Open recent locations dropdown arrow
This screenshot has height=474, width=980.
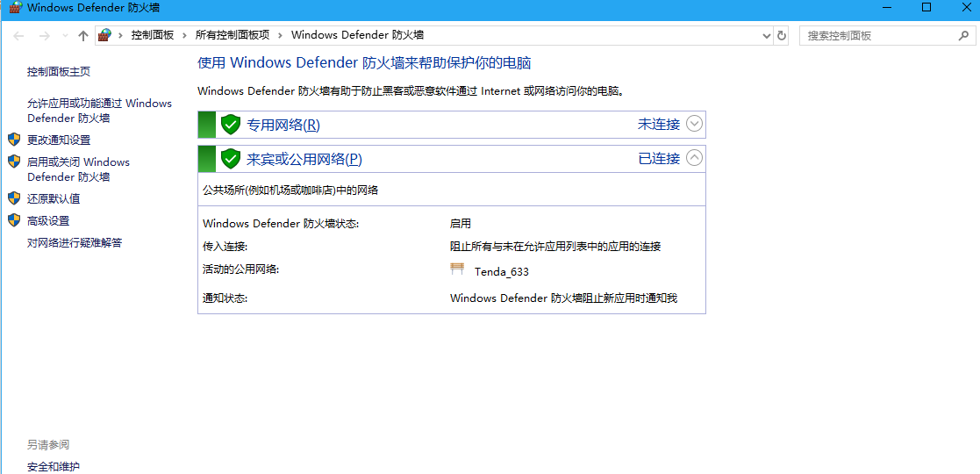pyautogui.click(x=65, y=36)
